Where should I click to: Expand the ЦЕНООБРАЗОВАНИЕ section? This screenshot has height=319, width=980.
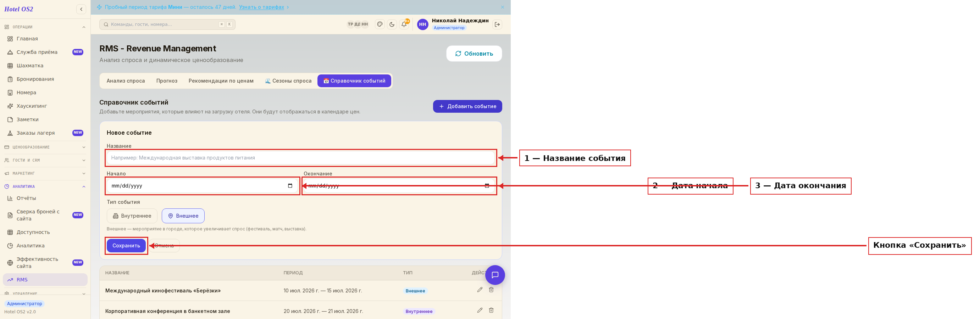coord(45,147)
